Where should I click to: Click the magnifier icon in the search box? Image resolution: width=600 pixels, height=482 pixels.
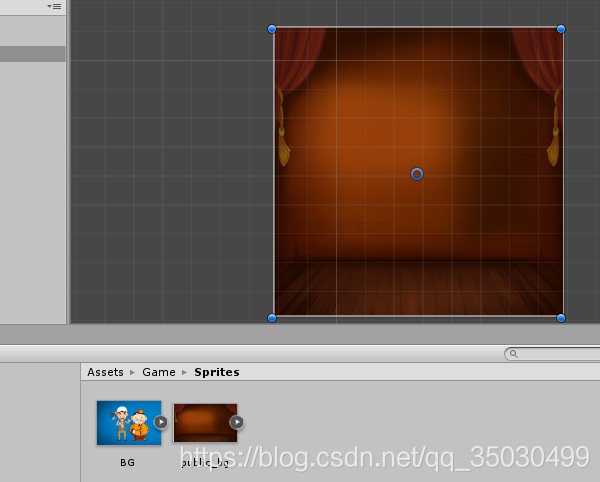pos(514,354)
